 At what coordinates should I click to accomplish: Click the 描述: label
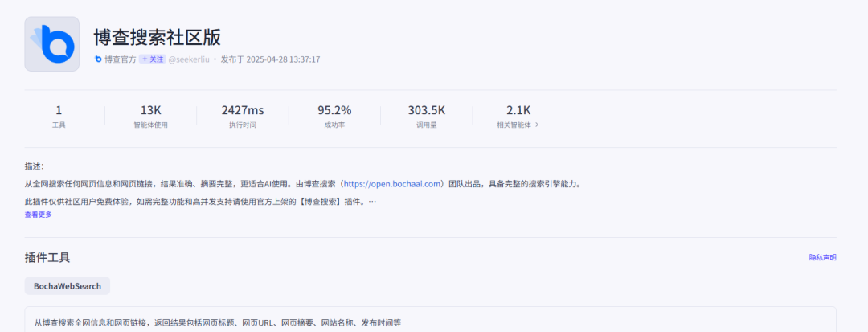34,166
